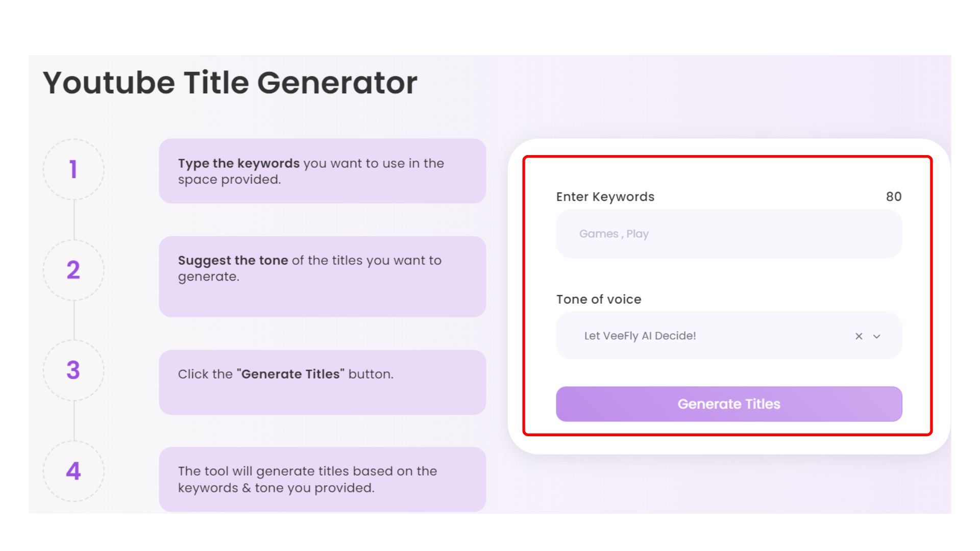Screen dimensions: 980x551
Task: Clear the Tone of voice selection (X)
Action: click(859, 336)
